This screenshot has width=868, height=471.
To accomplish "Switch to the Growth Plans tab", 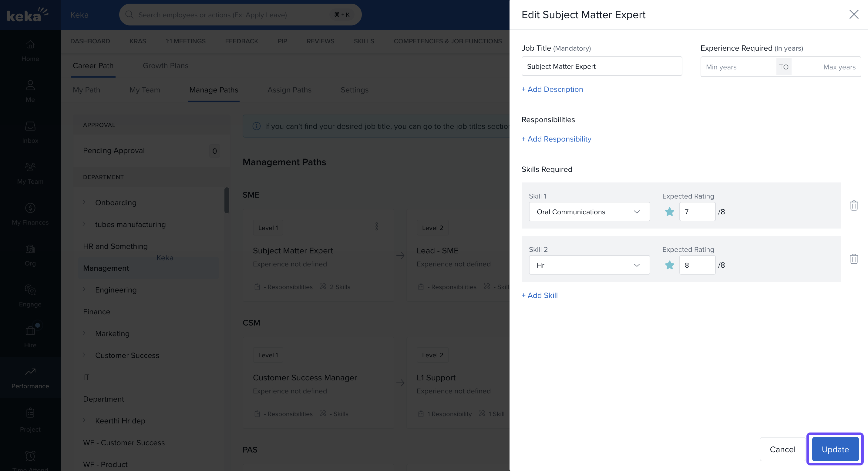I will (x=165, y=66).
